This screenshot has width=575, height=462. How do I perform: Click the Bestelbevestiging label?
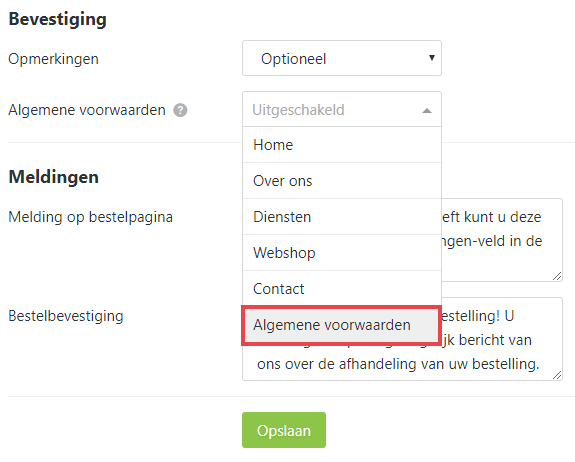tap(66, 316)
